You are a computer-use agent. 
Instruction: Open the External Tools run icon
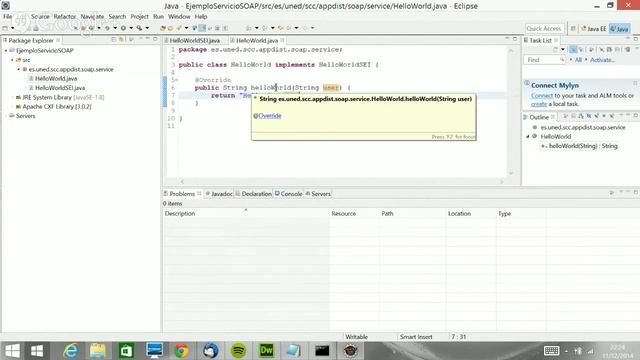[x=139, y=28]
